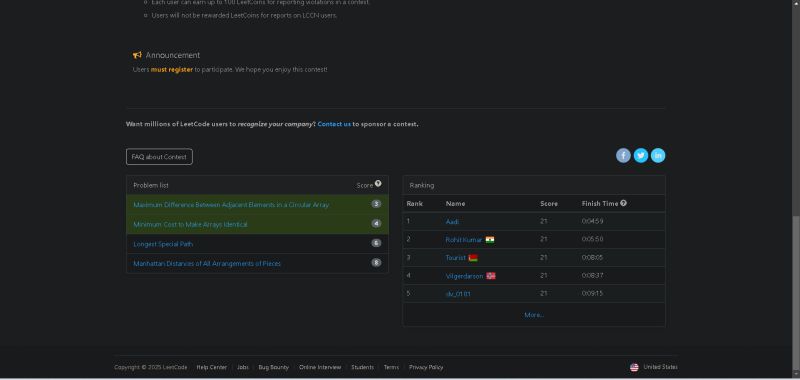Click the Score help question-mark icon

pyautogui.click(x=378, y=184)
